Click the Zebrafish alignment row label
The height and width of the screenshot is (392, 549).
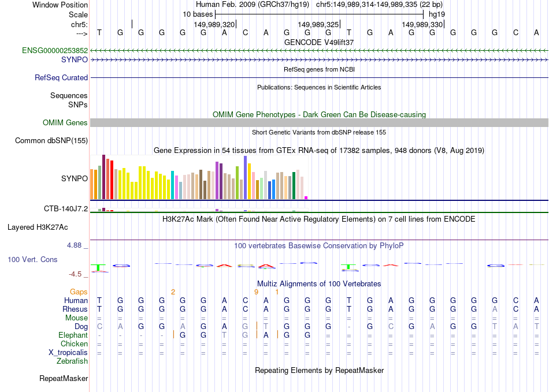pos(72,361)
